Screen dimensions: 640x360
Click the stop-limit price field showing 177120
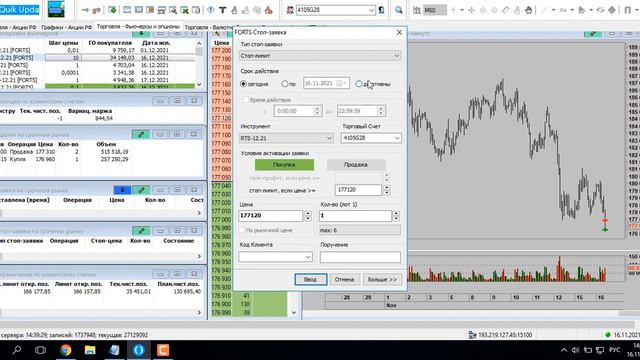tap(358, 190)
